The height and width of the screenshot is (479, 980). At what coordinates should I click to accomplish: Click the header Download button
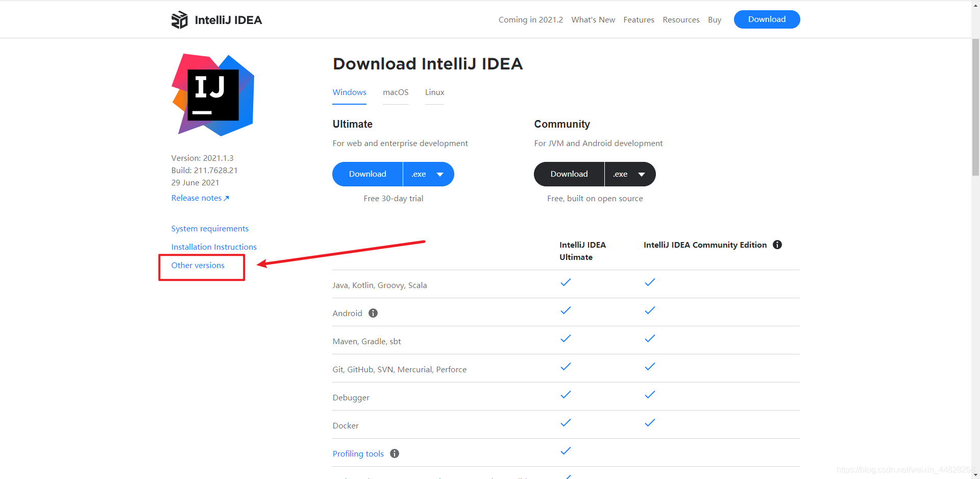click(767, 19)
